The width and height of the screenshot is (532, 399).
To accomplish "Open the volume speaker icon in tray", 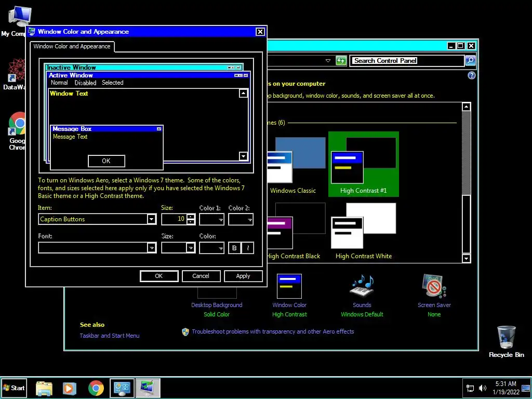I will coord(482,388).
